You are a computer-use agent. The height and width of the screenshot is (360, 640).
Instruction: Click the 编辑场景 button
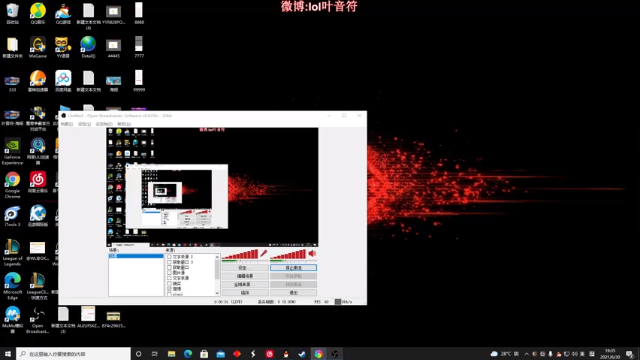(x=245, y=276)
